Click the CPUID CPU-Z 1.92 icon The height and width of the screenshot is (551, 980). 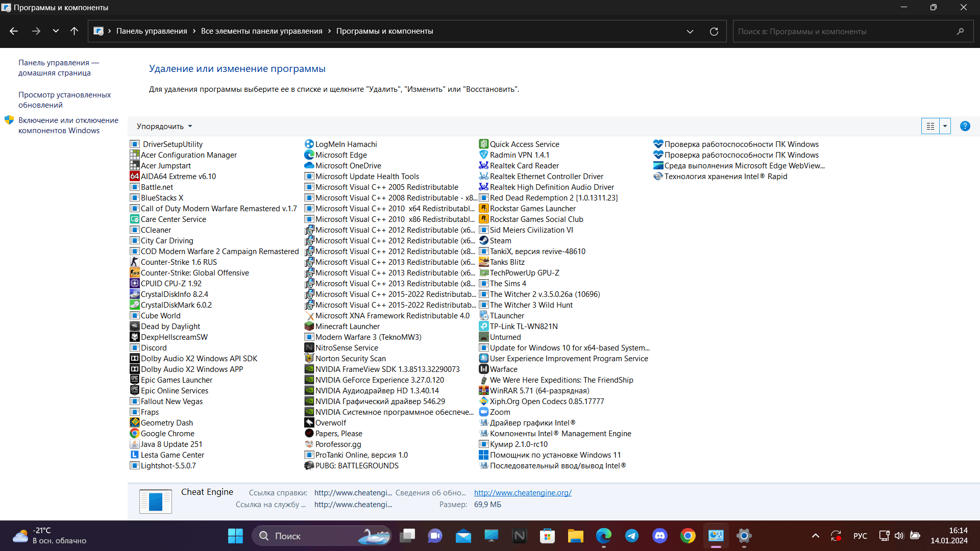[x=135, y=284]
